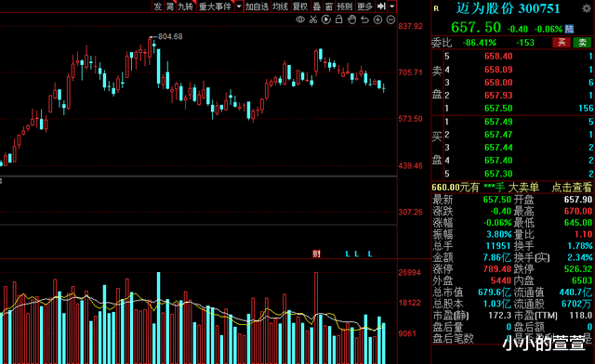
Task: Click the 金额 value 7.86亿
Action: tap(497, 257)
